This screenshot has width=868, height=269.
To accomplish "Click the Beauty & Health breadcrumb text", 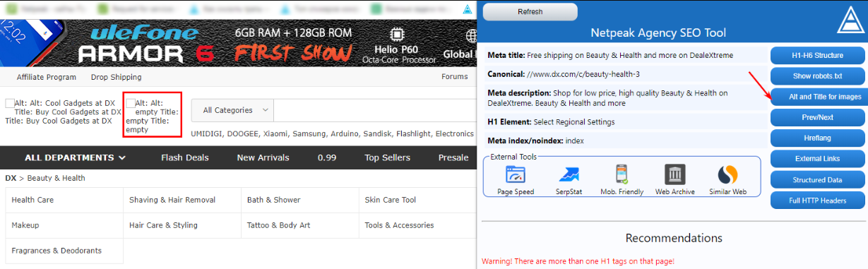I will [56, 178].
